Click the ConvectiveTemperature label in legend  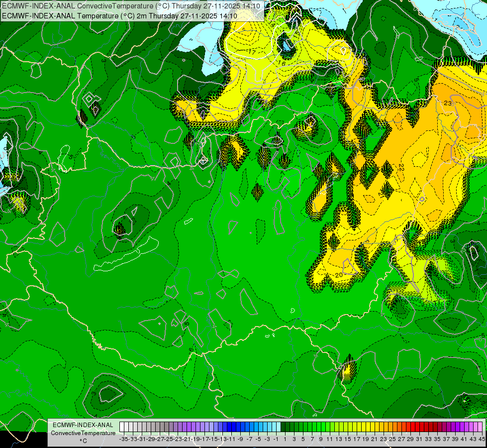point(83,433)
